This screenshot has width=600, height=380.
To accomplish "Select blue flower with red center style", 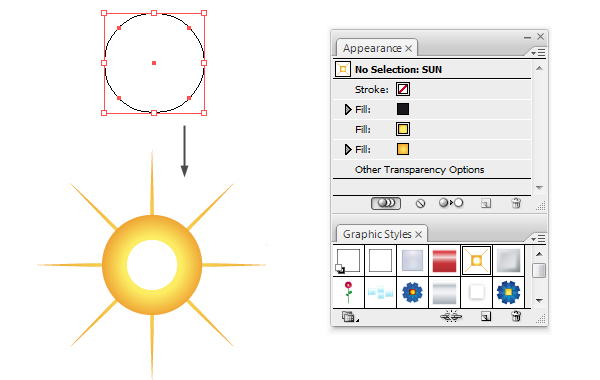I will [412, 292].
